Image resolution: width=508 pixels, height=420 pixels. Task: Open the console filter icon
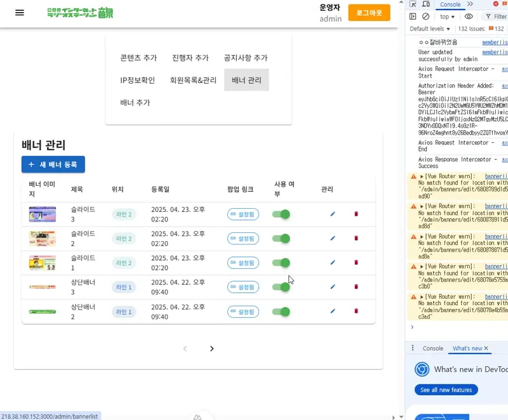point(488,16)
